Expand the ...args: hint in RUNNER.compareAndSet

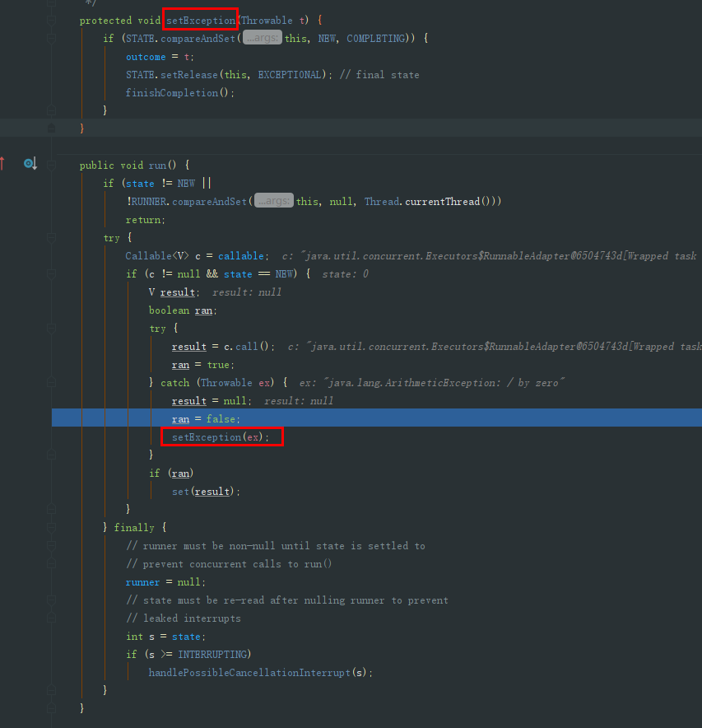click(x=274, y=201)
